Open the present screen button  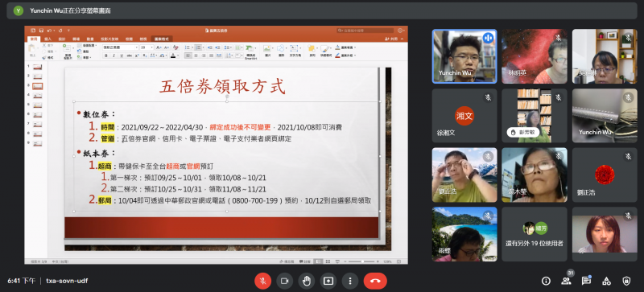[x=328, y=281]
